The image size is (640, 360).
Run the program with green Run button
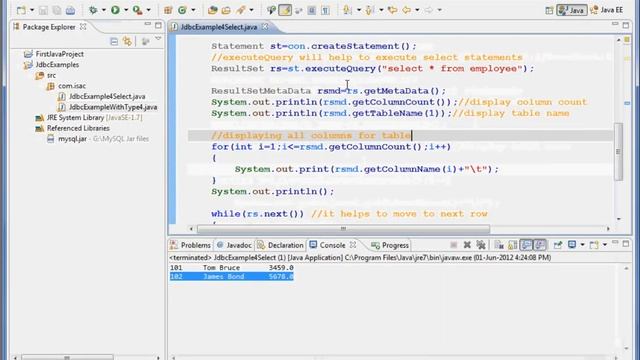click(116, 10)
